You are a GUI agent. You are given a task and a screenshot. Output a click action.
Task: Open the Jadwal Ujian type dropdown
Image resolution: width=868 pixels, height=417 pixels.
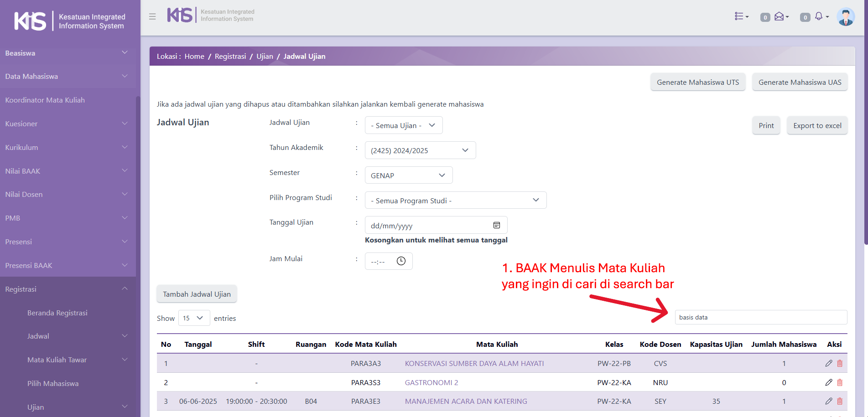click(403, 125)
